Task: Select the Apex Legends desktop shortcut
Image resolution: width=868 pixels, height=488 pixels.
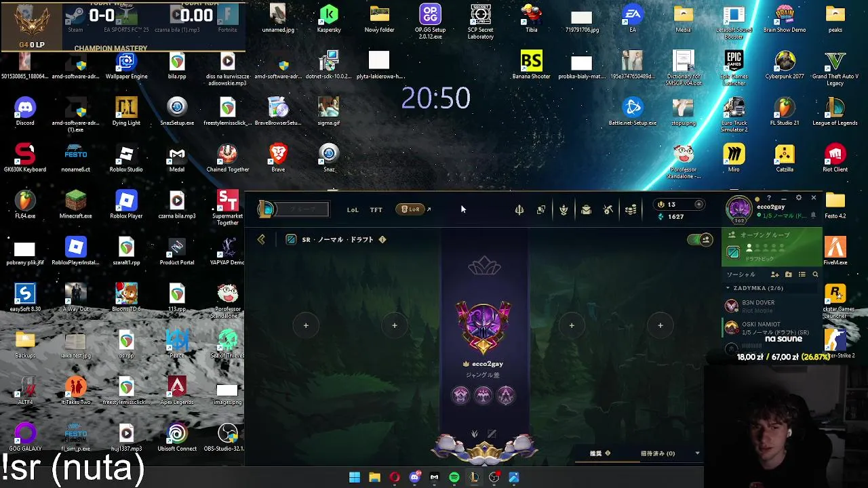Action: (177, 391)
